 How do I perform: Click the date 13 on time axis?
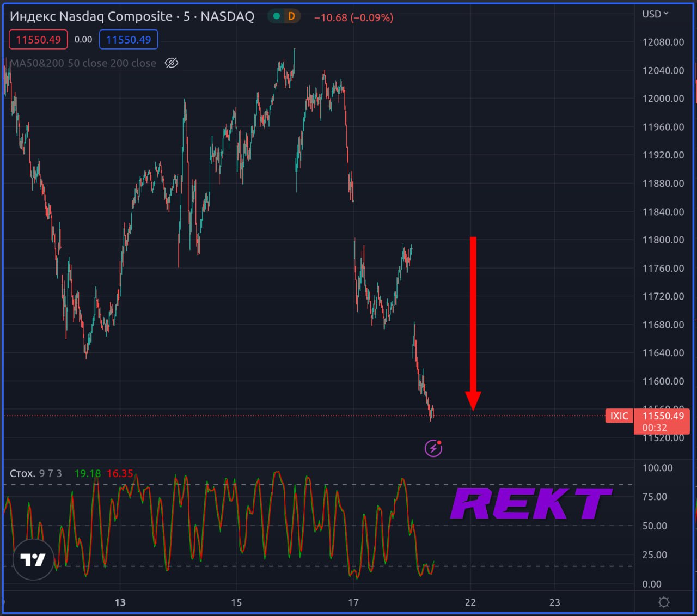120,602
